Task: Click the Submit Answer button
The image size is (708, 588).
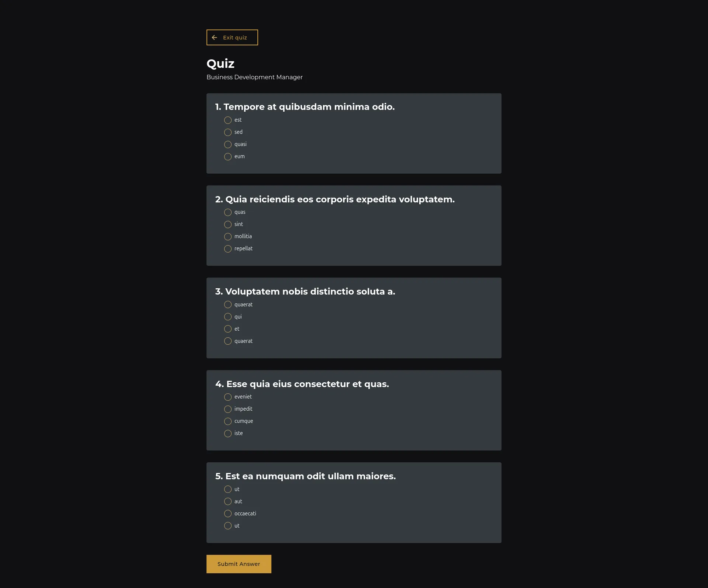Action: pyautogui.click(x=239, y=564)
